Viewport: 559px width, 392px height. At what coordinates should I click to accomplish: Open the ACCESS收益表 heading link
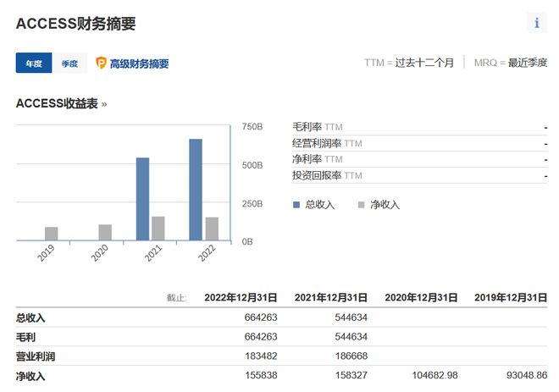tap(62, 103)
